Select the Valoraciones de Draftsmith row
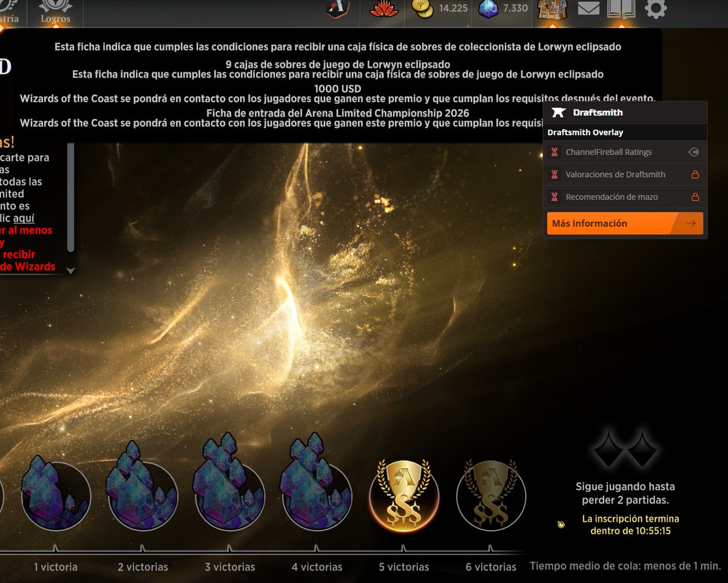This screenshot has height=583, width=728. [x=625, y=175]
